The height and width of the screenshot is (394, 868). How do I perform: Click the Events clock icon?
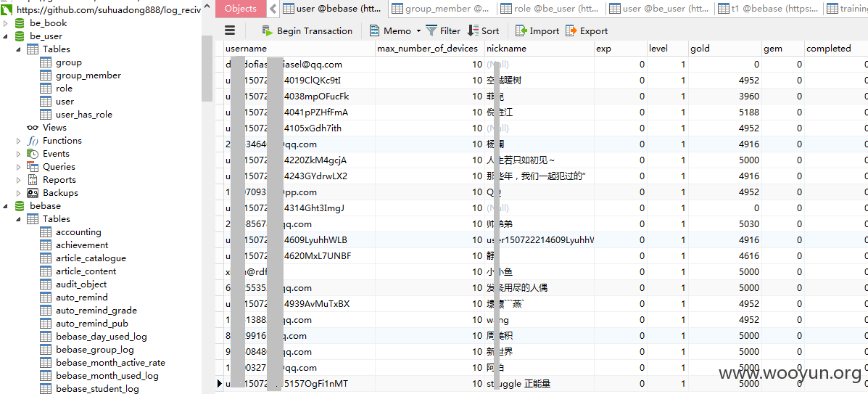click(33, 154)
